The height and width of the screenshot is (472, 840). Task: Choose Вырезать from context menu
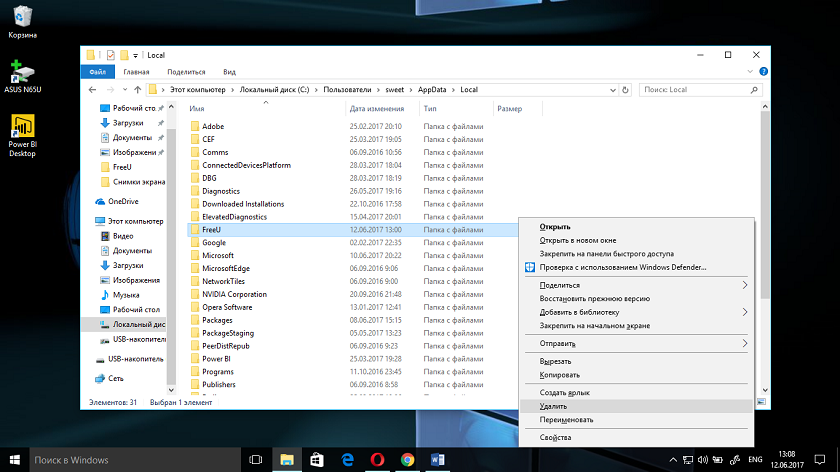click(x=636, y=361)
